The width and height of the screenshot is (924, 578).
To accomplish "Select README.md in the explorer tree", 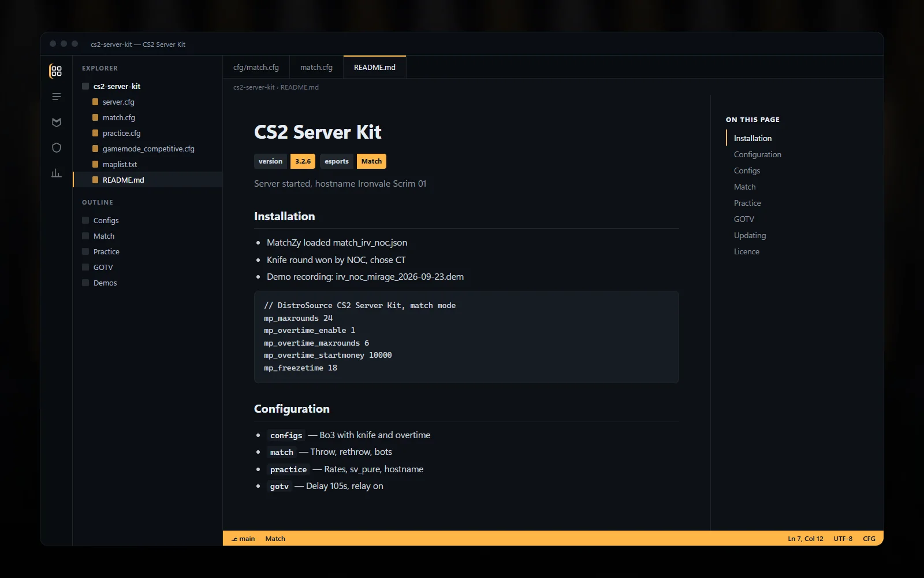I will 147,180.
